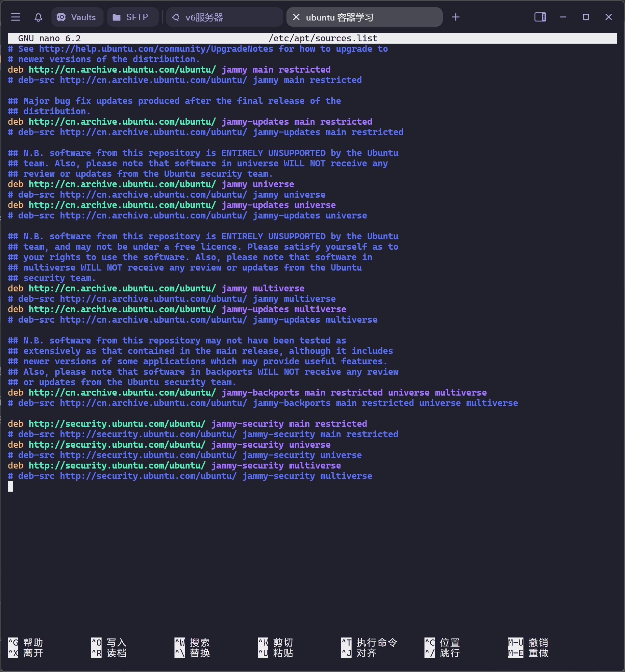This screenshot has width=625, height=672.
Task: Click the Vaults tab in taskbar
Action: (x=77, y=17)
